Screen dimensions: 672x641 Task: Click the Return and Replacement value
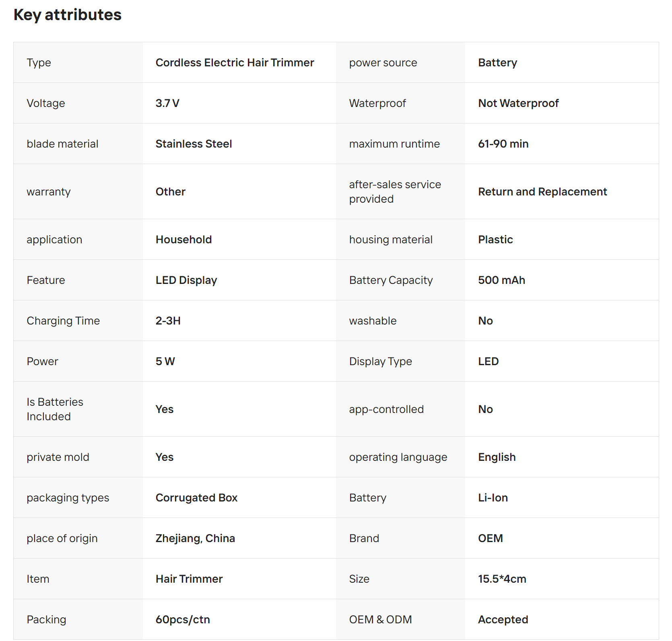tap(542, 192)
